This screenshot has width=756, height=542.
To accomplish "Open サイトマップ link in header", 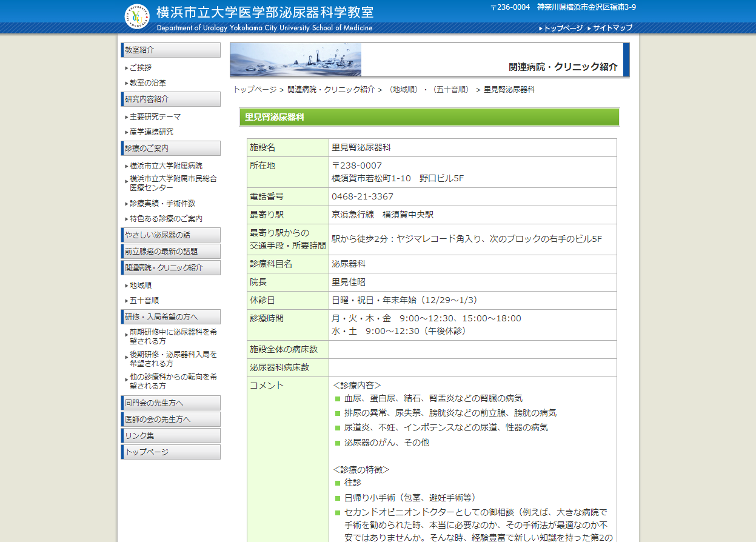I will [612, 28].
